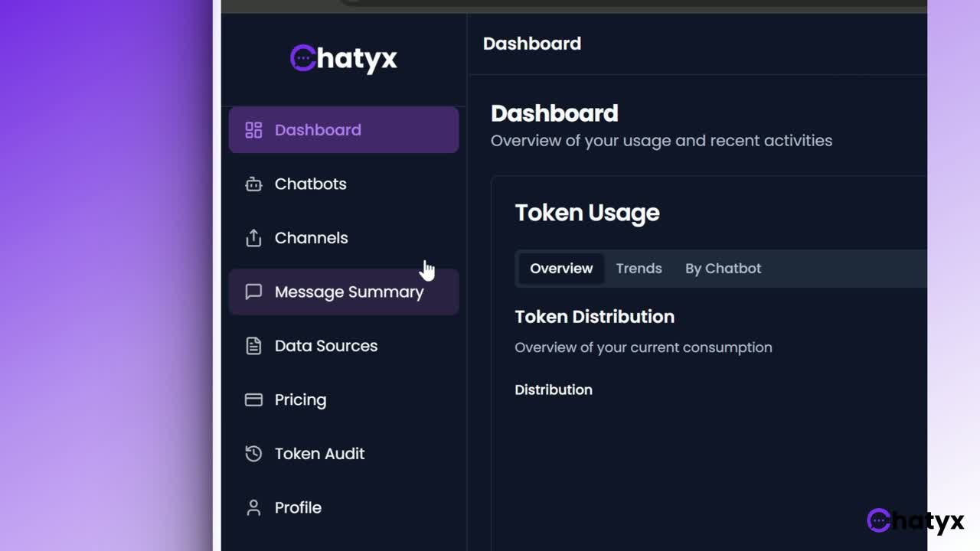The width and height of the screenshot is (980, 551).
Task: Click the Chatyx logo atop the sidebar
Action: click(343, 58)
